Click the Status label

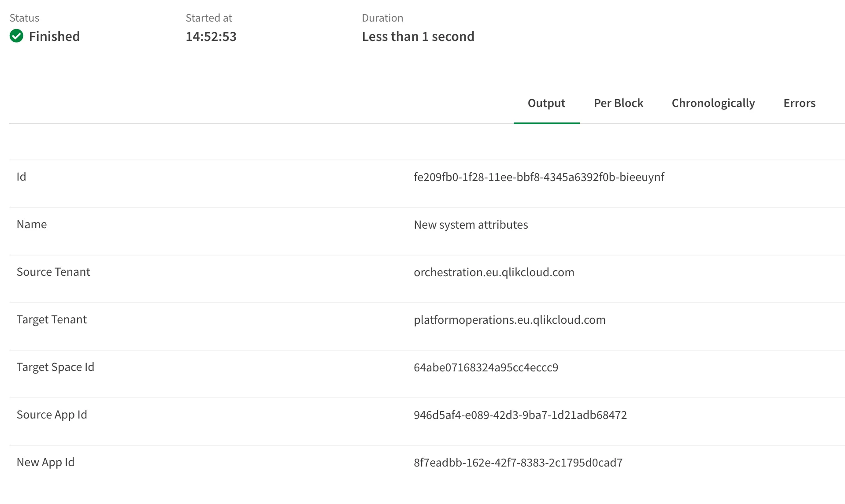24,18
